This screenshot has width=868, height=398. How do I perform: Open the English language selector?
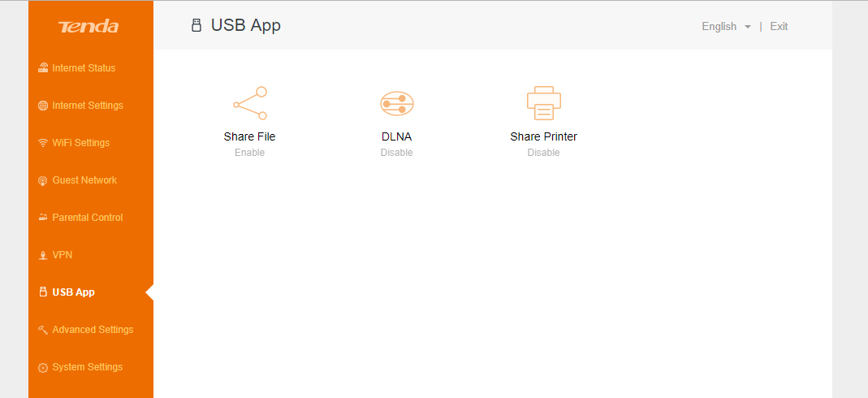(x=719, y=27)
